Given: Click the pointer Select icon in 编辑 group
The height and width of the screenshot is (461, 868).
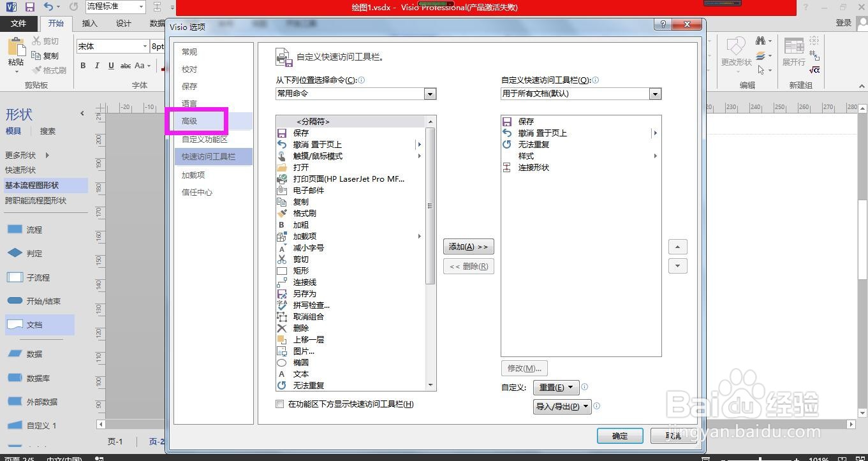Looking at the screenshot, I should coord(760,70).
